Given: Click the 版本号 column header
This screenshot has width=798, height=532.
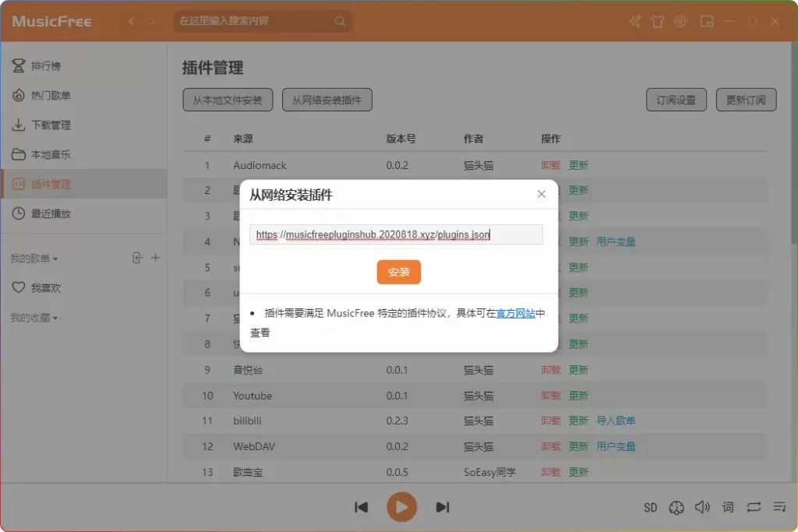Looking at the screenshot, I should click(401, 139).
